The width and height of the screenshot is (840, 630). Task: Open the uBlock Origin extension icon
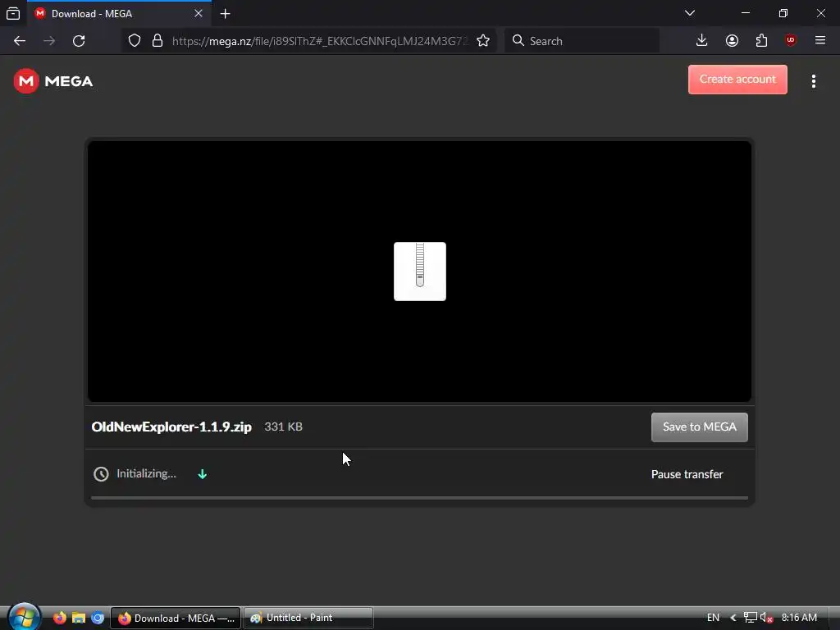pos(791,41)
